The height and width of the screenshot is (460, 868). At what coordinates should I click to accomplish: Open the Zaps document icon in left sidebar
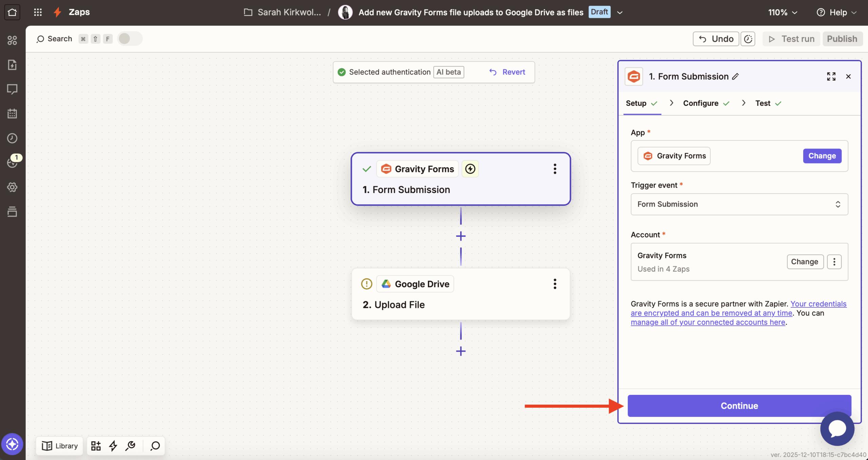point(12,64)
